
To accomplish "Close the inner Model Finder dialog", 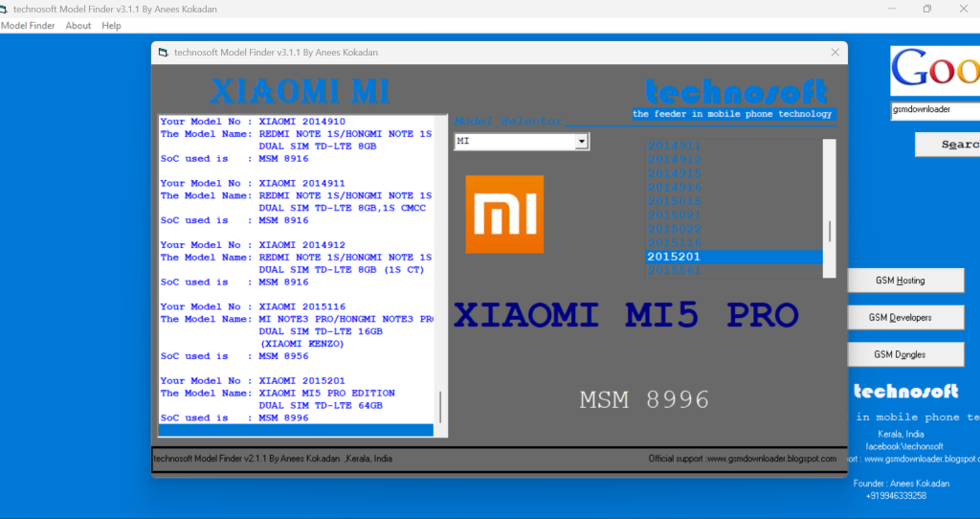I will (x=835, y=53).
